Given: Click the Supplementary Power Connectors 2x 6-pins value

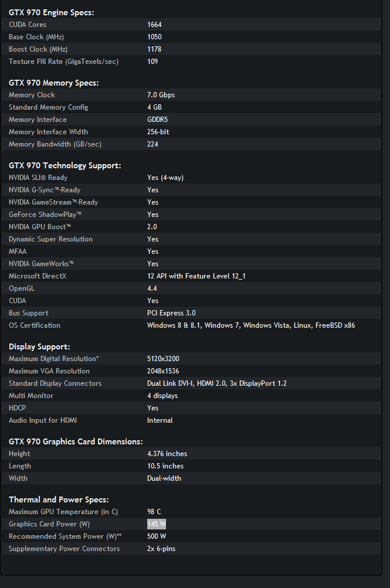Looking at the screenshot, I should (161, 549).
